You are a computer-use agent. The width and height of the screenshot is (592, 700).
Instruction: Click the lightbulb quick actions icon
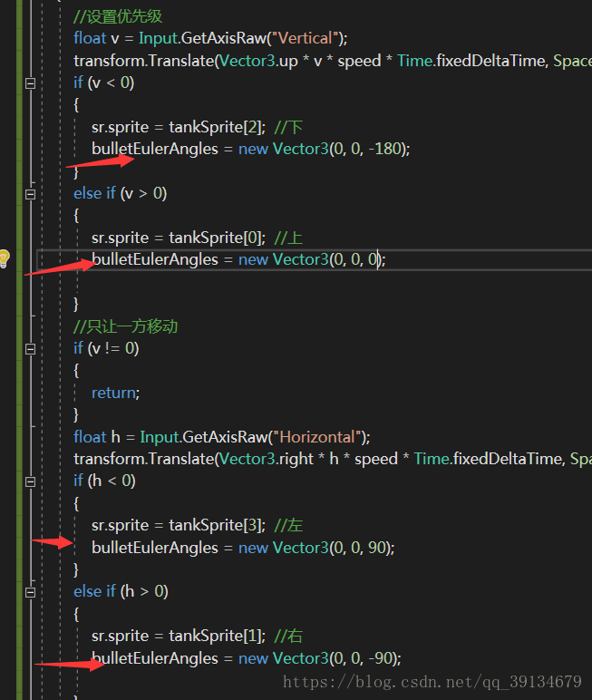pyautogui.click(x=4, y=258)
